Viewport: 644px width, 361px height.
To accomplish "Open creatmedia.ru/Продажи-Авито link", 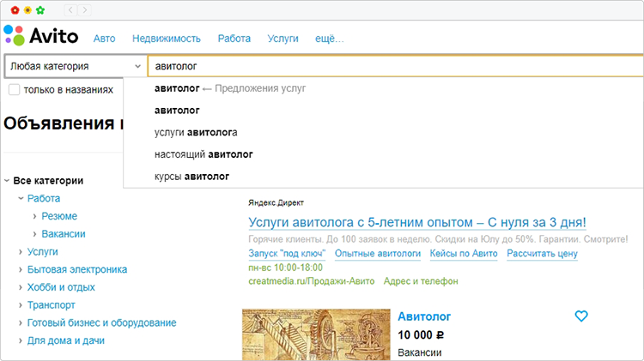I will tap(312, 281).
